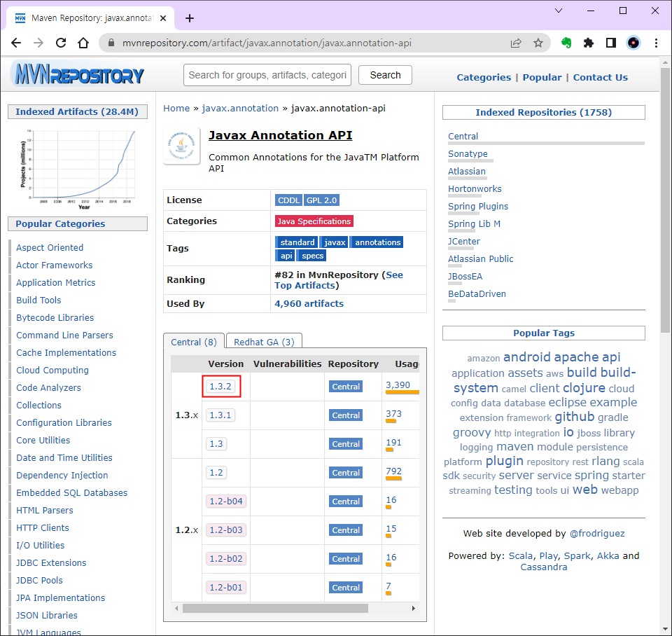The height and width of the screenshot is (636, 672).
Task: Click the table's scroll-right arrow
Action: (414, 608)
